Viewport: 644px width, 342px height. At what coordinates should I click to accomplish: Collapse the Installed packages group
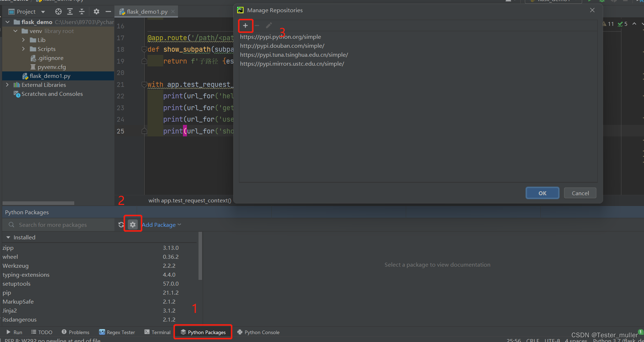(8, 237)
